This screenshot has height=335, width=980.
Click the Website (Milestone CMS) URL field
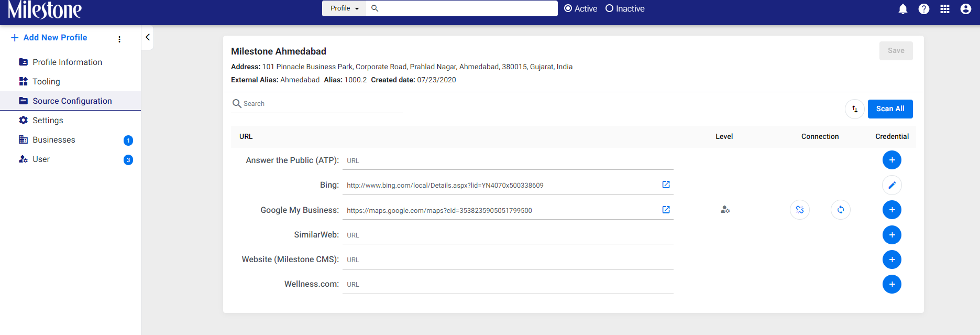tap(508, 260)
